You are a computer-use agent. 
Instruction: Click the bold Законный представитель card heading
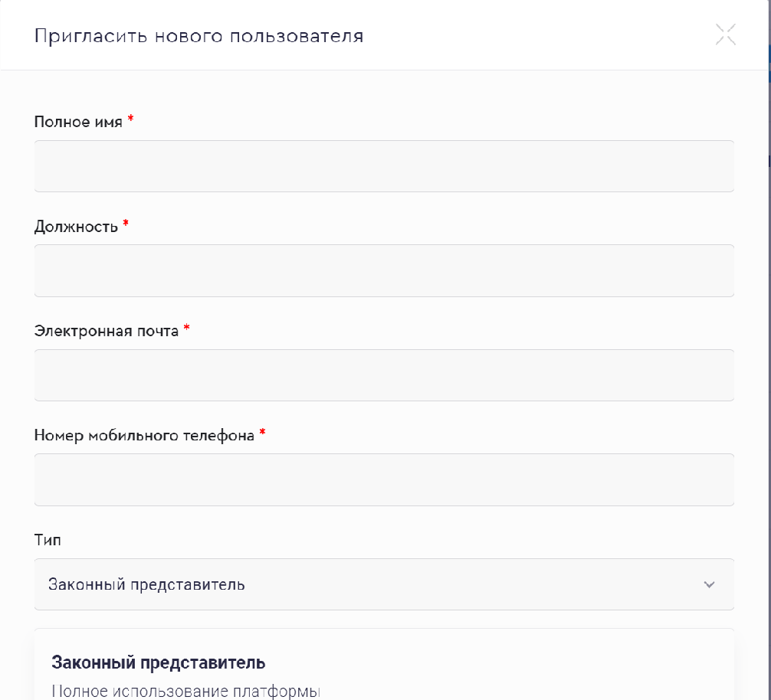point(158,662)
